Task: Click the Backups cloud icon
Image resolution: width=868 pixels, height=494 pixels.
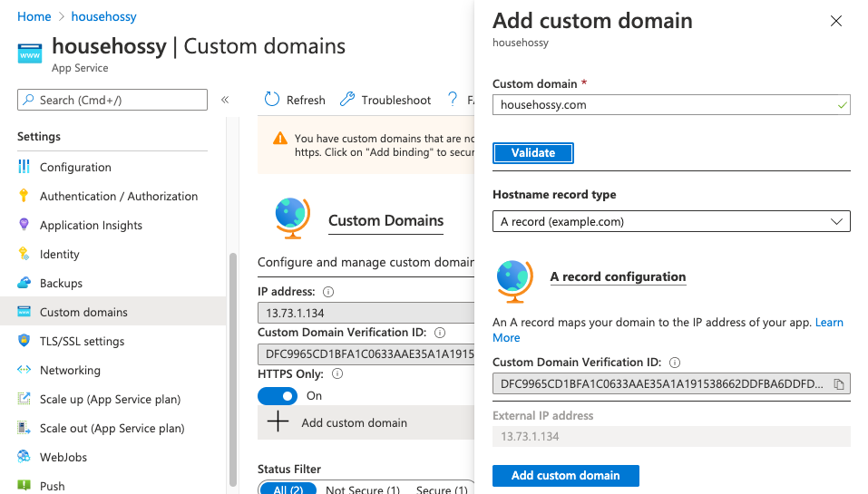Action: [x=24, y=283]
